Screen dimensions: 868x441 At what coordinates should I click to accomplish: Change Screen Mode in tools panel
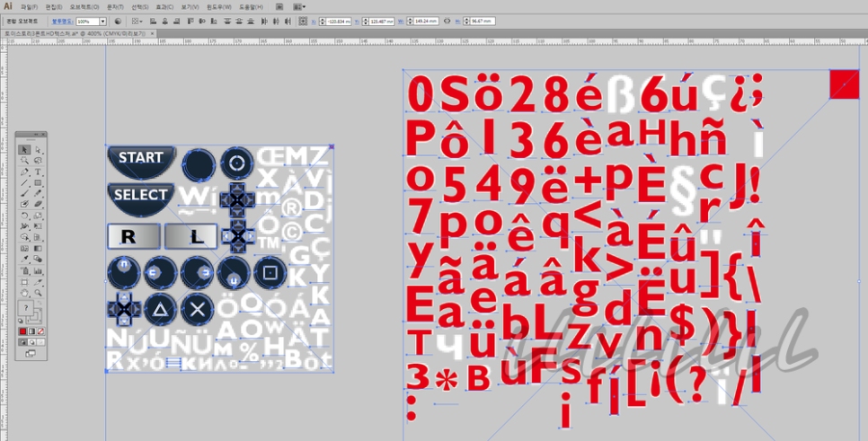[31, 352]
